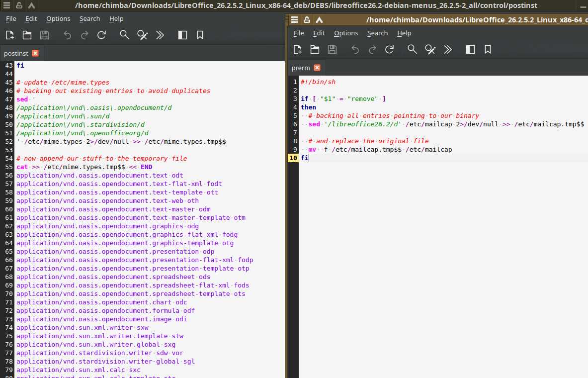
Task: Click Find and replace icon in prerm window
Action: (x=430, y=50)
